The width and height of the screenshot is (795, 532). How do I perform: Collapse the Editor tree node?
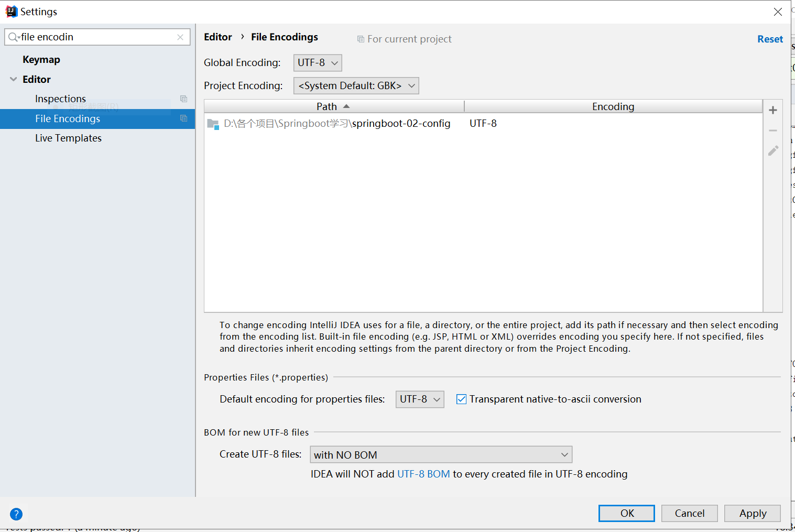pos(14,79)
